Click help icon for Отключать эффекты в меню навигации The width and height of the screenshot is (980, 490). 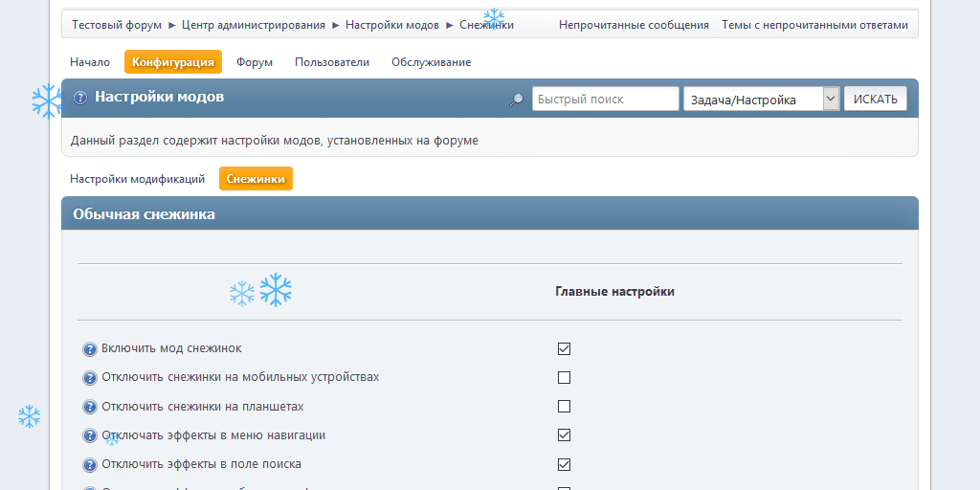90,435
